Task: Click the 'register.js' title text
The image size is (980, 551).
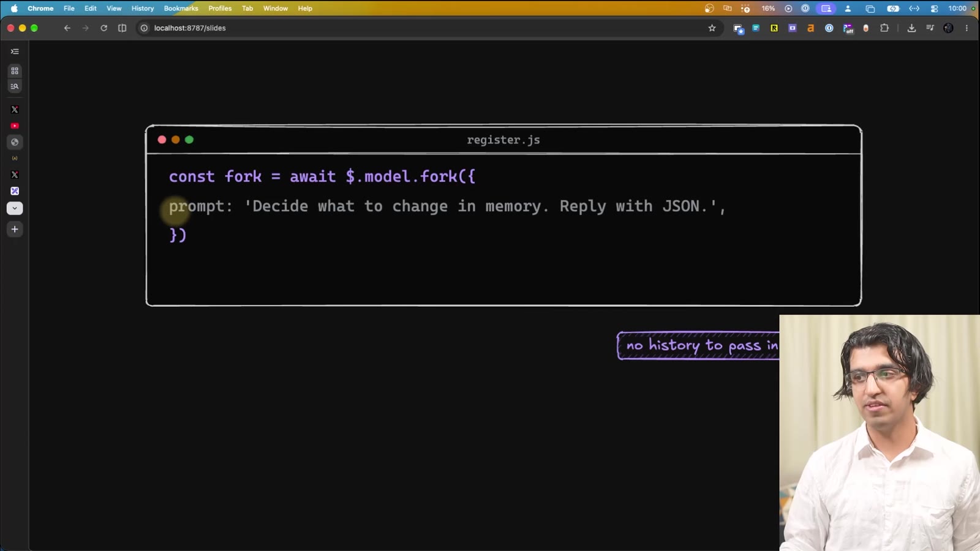Action: tap(503, 140)
